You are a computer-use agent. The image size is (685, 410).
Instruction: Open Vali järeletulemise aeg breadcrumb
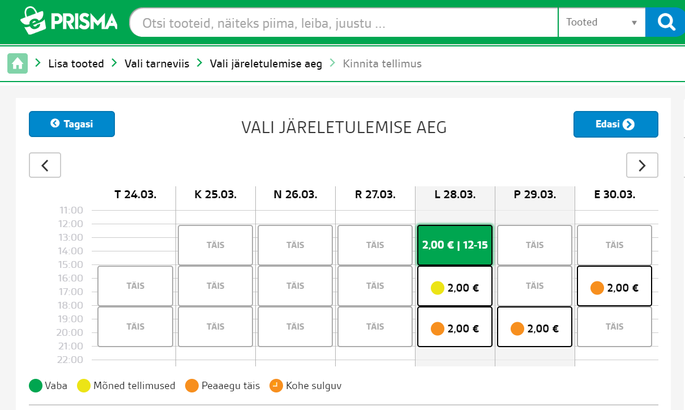click(266, 64)
